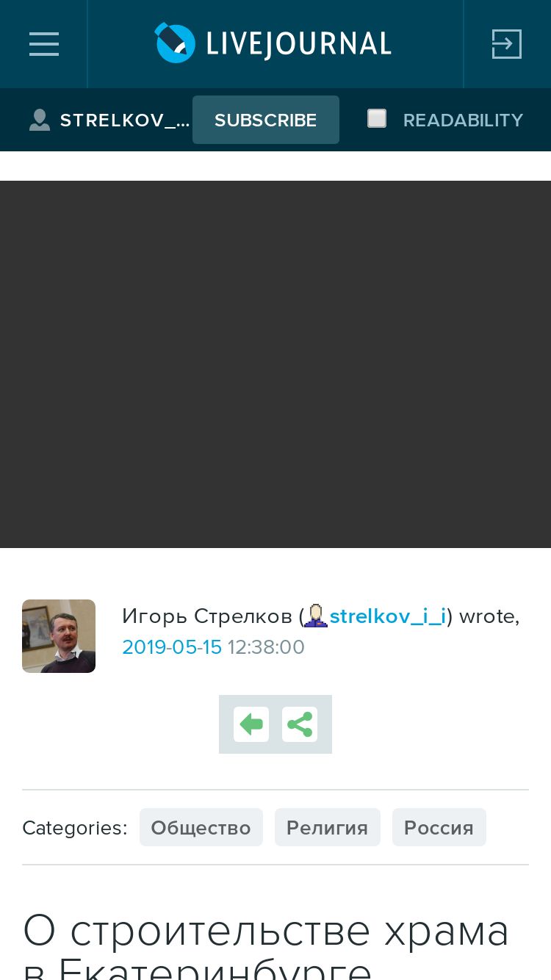This screenshot has height=980, width=551.
Task: Click the author's avatar photo
Action: point(59,636)
